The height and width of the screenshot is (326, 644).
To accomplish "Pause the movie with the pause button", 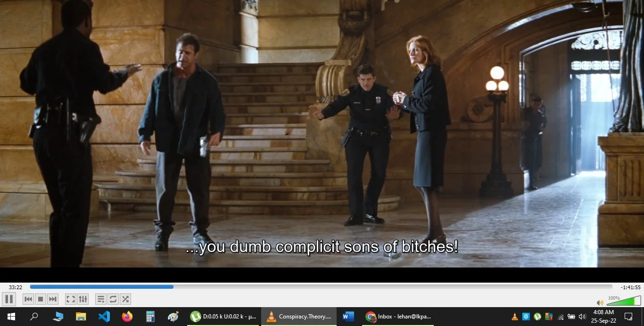I will click(9, 299).
